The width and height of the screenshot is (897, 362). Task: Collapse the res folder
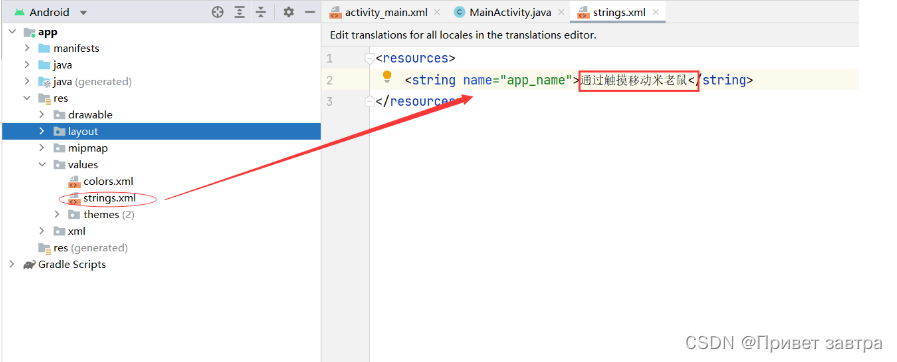coord(27,98)
